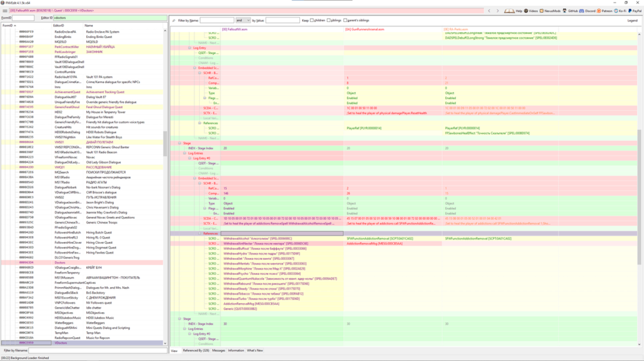The width and height of the screenshot is (644, 361).
Task: Click the AddictionRemovalMsg value in GunRunnersArsenal column
Action: coord(375,243)
